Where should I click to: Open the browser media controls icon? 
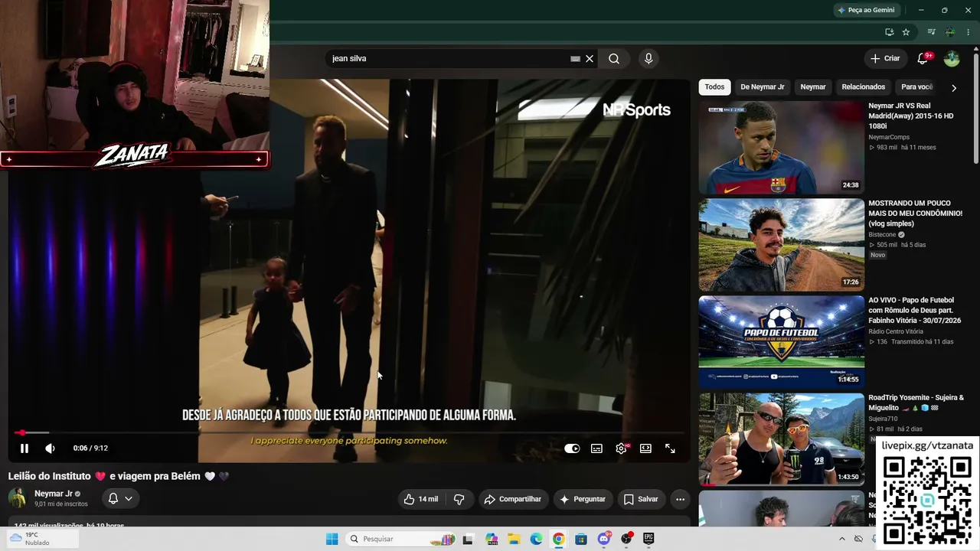tap(931, 32)
